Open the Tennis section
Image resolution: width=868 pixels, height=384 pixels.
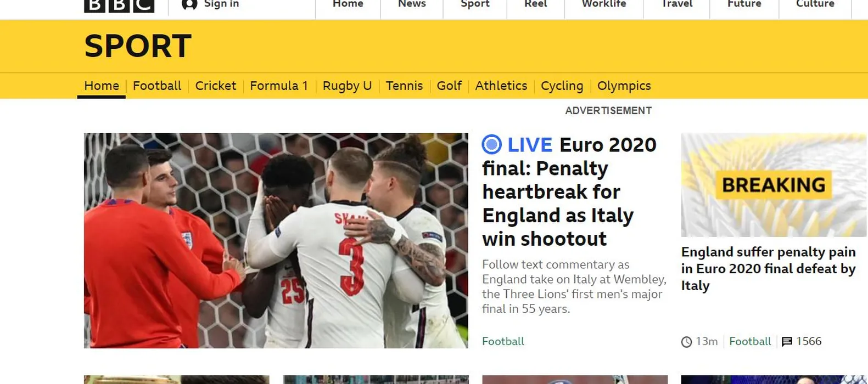[404, 86]
